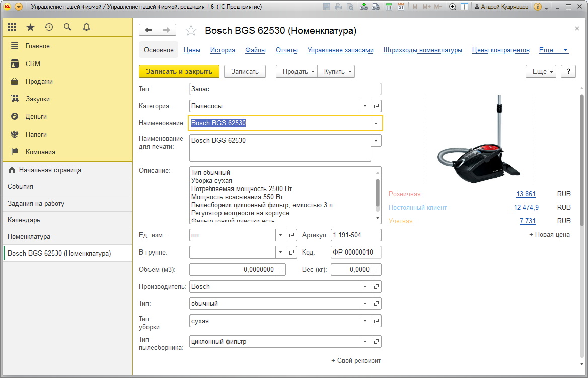Image resolution: width=588 pixels, height=378 pixels.
Task: Expand the Категория dropdown list
Action: tap(365, 106)
